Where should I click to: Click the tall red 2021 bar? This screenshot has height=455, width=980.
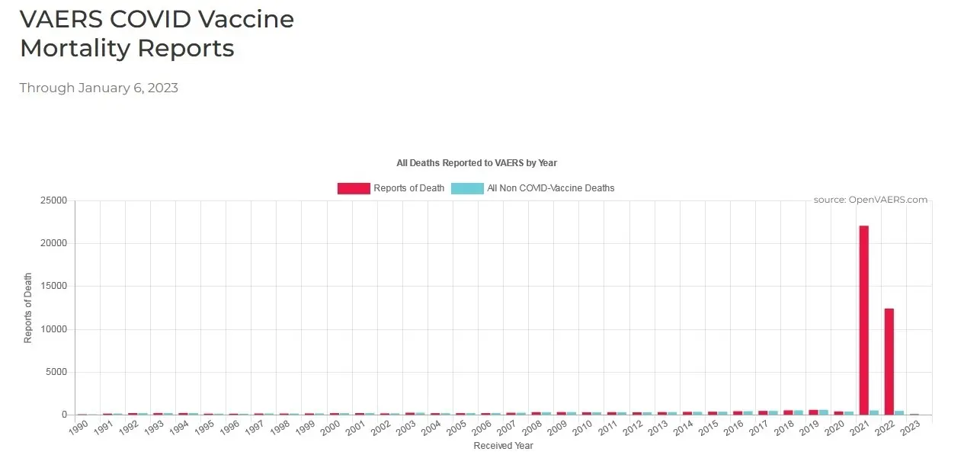click(x=863, y=320)
